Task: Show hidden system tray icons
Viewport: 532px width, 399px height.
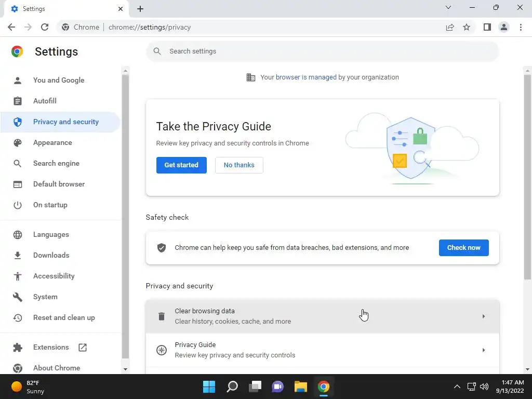Action: point(457,387)
